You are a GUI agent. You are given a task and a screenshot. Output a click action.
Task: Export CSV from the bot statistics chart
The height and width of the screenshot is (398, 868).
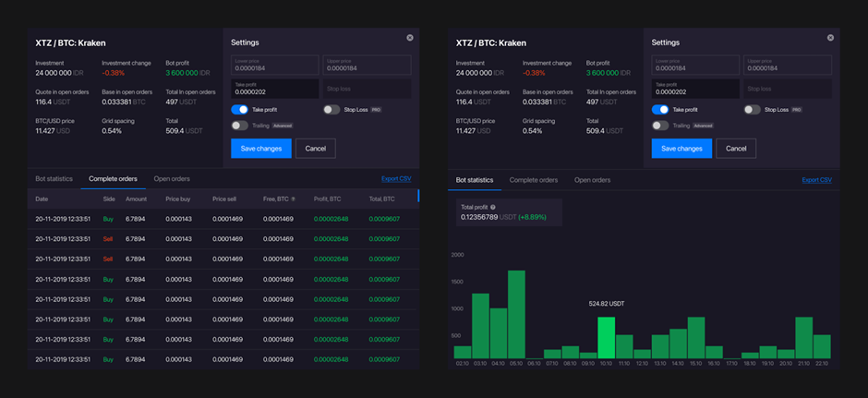tap(816, 180)
